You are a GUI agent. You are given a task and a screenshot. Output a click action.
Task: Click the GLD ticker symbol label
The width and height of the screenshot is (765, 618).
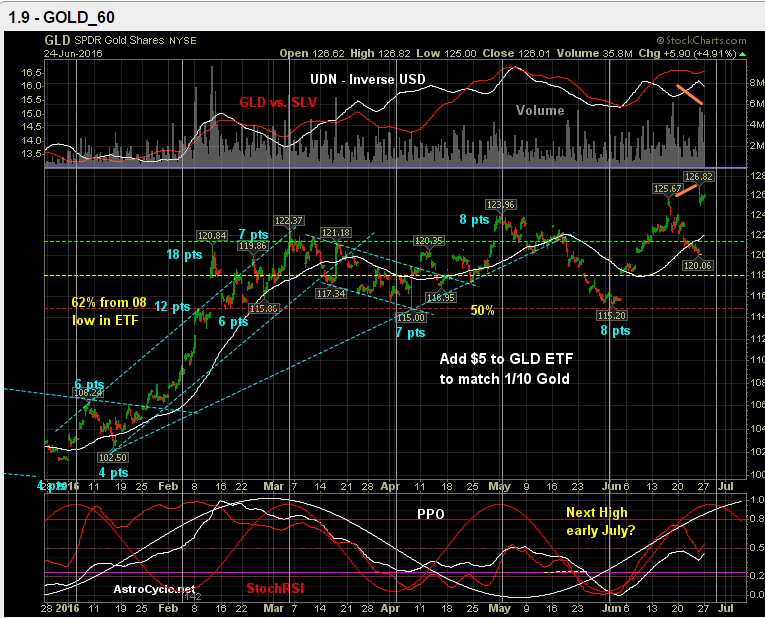[x=58, y=40]
